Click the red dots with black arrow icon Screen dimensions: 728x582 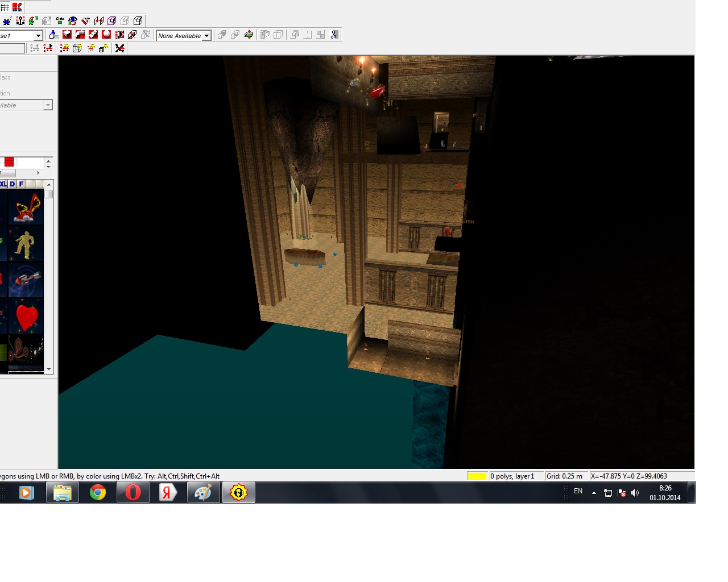(x=48, y=48)
